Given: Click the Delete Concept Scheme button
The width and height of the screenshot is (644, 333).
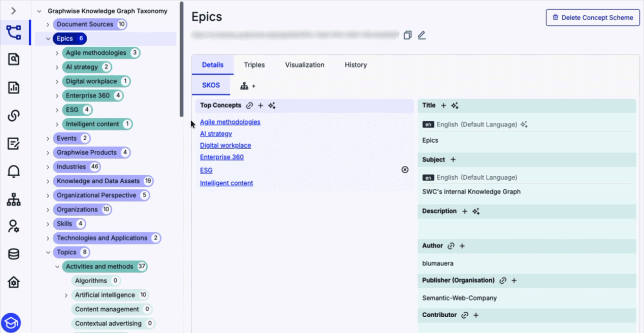Looking at the screenshot, I should point(593,17).
